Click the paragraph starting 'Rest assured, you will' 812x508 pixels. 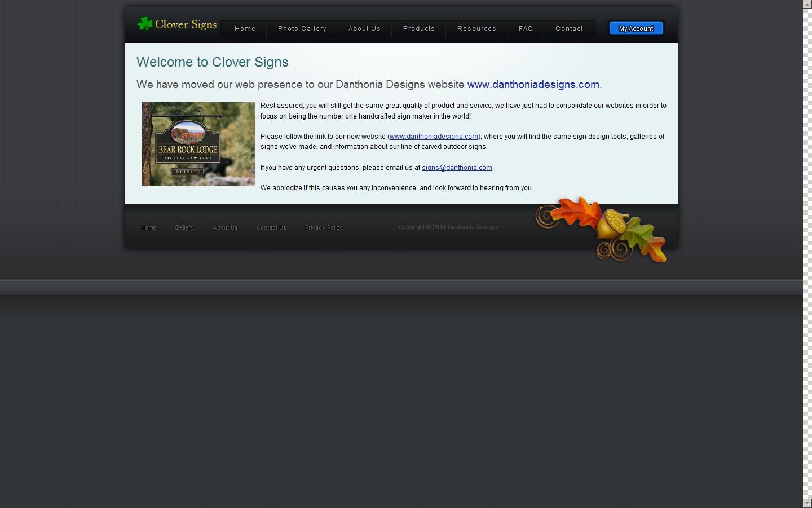(x=464, y=111)
